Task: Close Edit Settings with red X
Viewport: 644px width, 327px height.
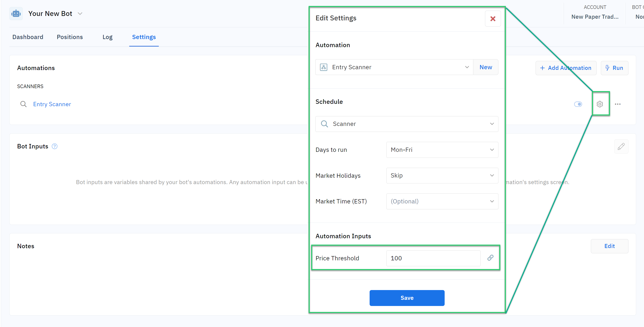Action: pyautogui.click(x=493, y=18)
